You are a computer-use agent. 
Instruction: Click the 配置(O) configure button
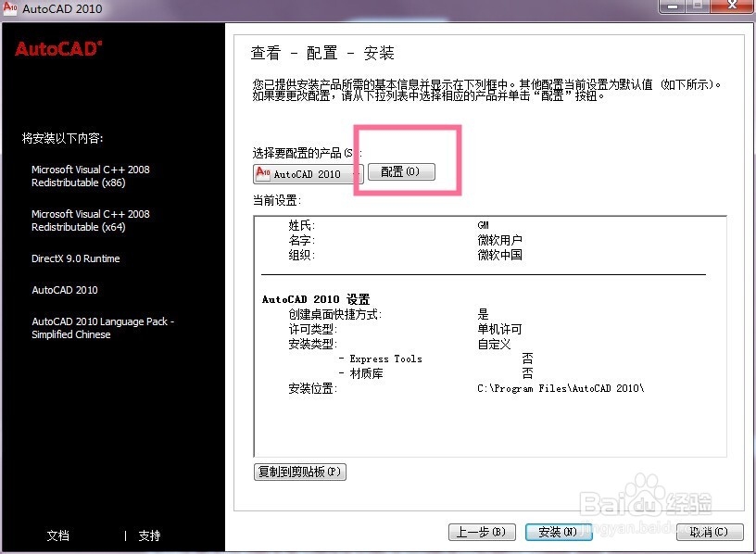click(401, 171)
